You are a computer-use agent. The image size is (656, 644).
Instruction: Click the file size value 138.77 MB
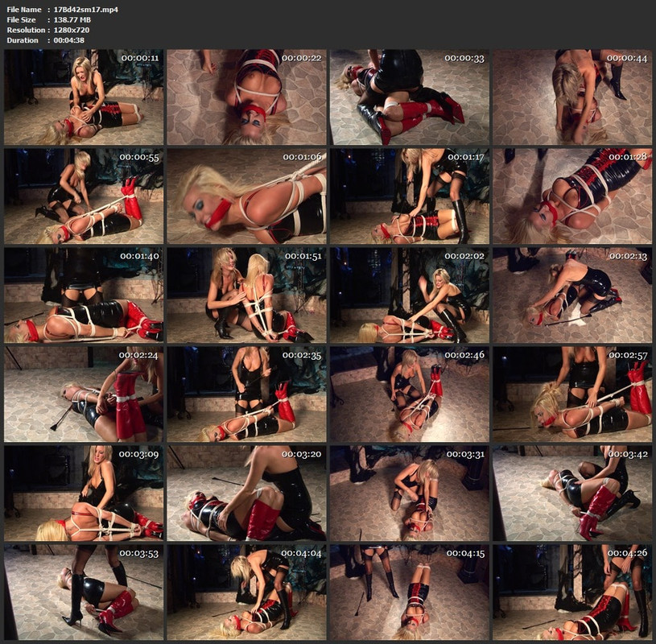click(x=72, y=19)
